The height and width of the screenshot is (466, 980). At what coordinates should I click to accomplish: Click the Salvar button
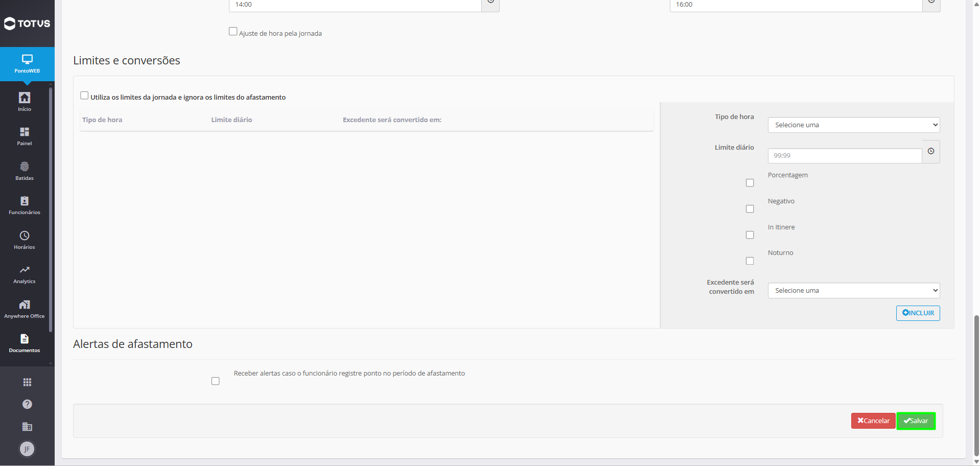916,421
